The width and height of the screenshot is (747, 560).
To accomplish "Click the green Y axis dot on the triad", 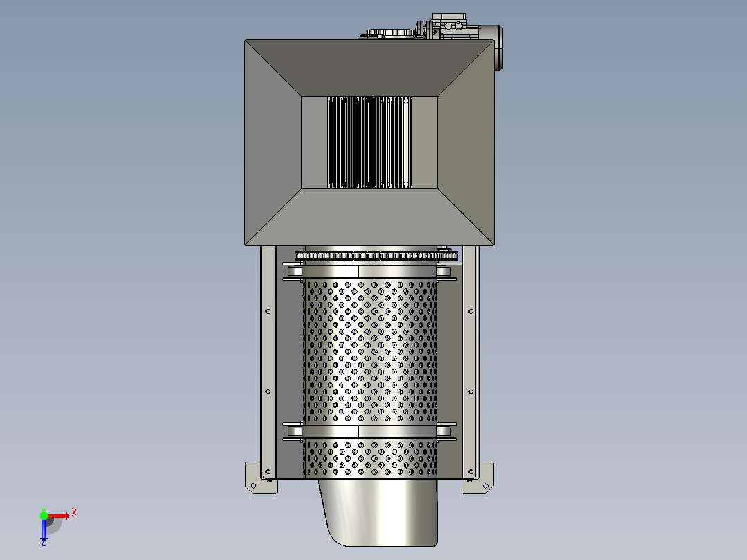I will pyautogui.click(x=44, y=516).
